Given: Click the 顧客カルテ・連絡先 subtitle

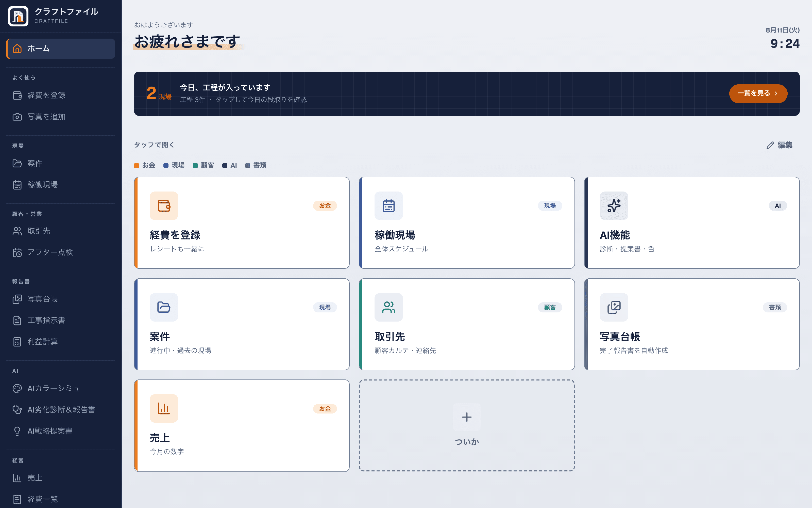Looking at the screenshot, I should pyautogui.click(x=405, y=351).
